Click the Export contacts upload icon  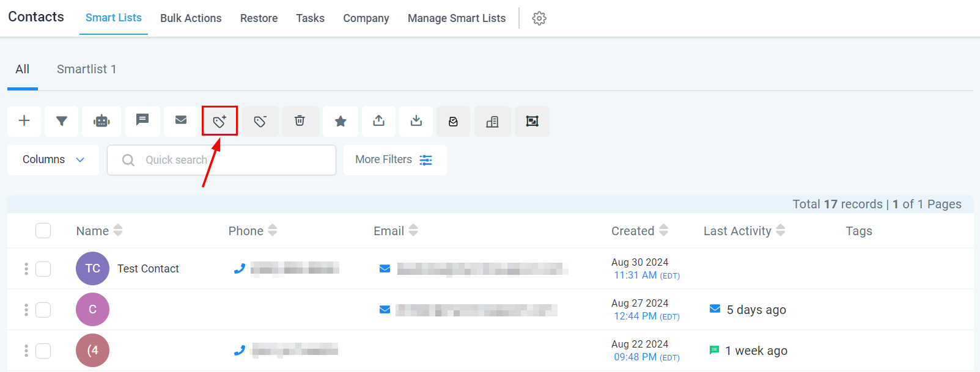[379, 121]
